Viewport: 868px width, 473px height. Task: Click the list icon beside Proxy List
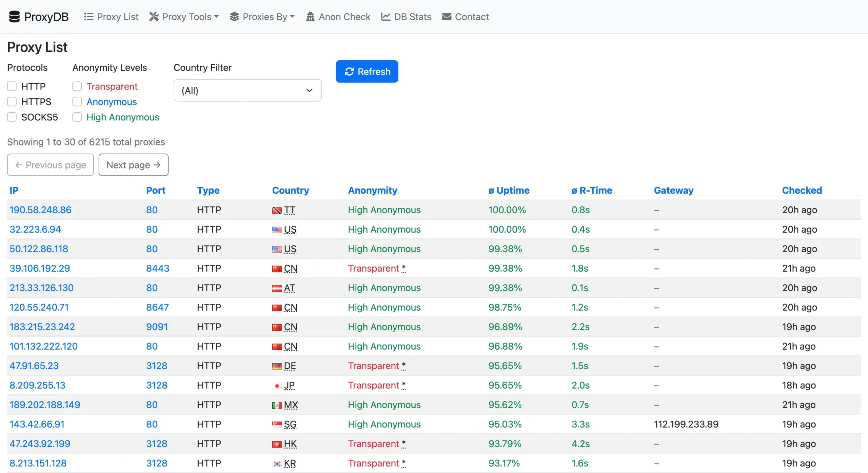[x=88, y=17]
